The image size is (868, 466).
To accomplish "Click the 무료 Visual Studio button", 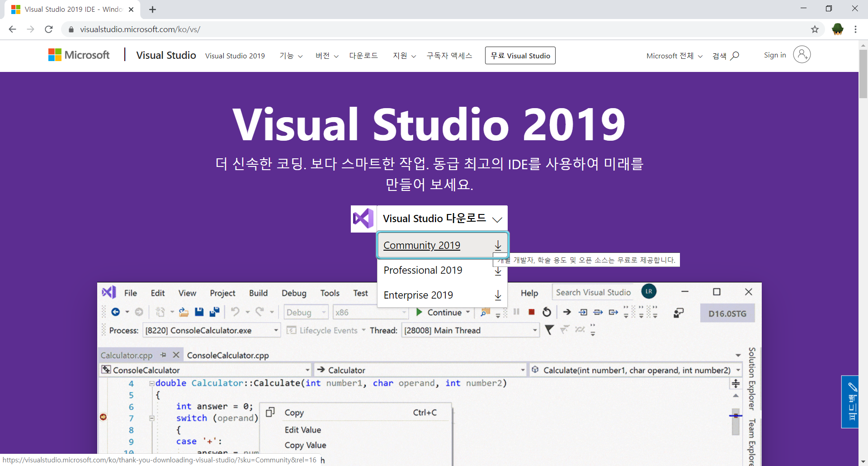I will pos(520,56).
